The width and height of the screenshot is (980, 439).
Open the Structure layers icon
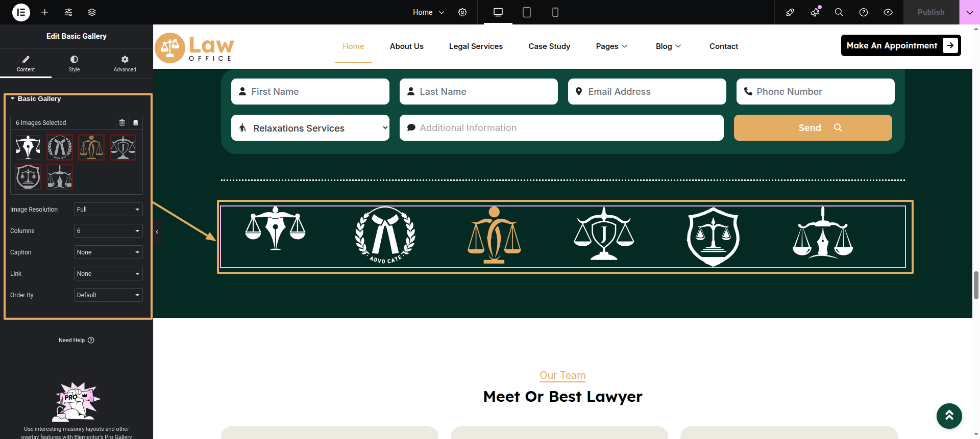[x=92, y=12]
